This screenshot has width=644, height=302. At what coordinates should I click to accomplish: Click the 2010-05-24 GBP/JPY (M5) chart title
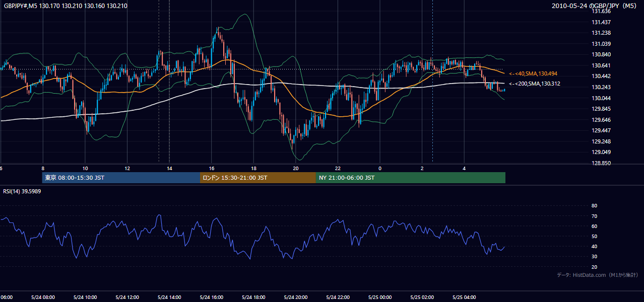(x=595, y=6)
